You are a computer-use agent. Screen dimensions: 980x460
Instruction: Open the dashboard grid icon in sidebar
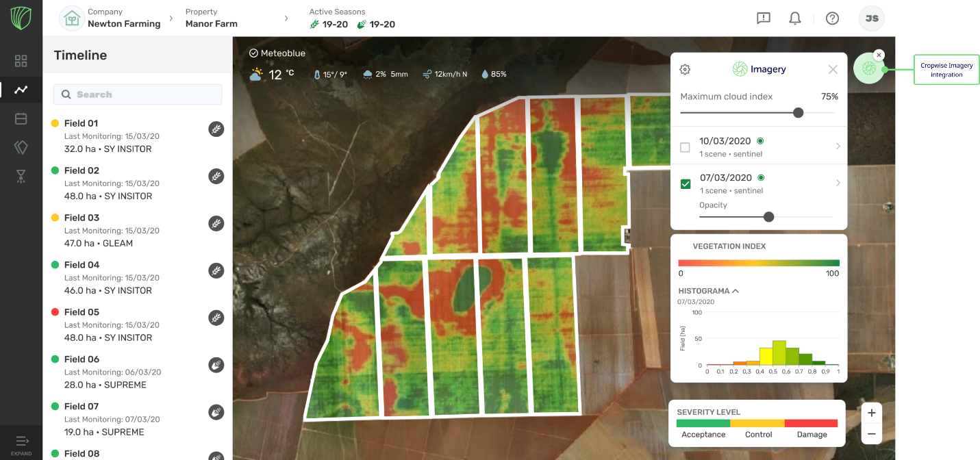pyautogui.click(x=21, y=61)
